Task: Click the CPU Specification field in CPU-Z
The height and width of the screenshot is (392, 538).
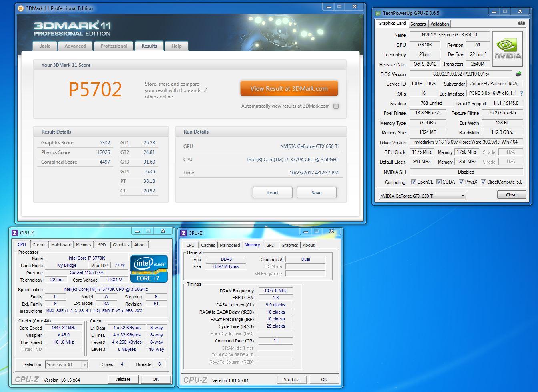Action: (106, 289)
